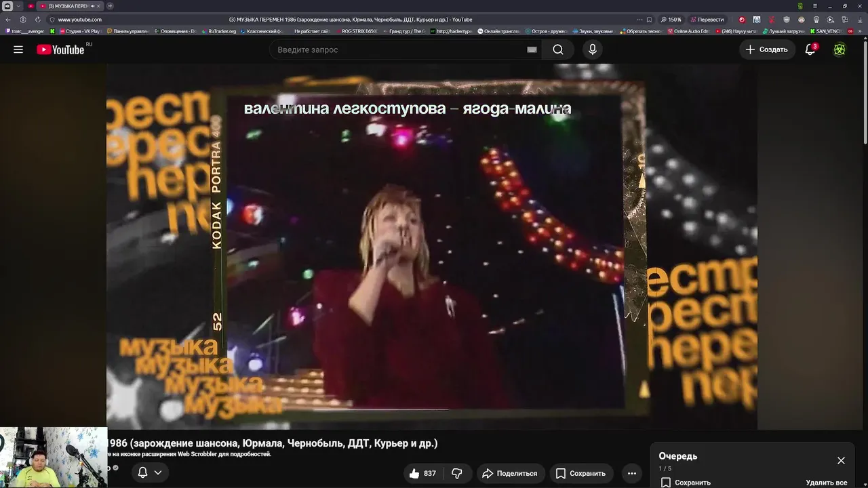The height and width of the screenshot is (488, 868).
Task: Open the Остров - дружес bookmark
Action: 546,31
